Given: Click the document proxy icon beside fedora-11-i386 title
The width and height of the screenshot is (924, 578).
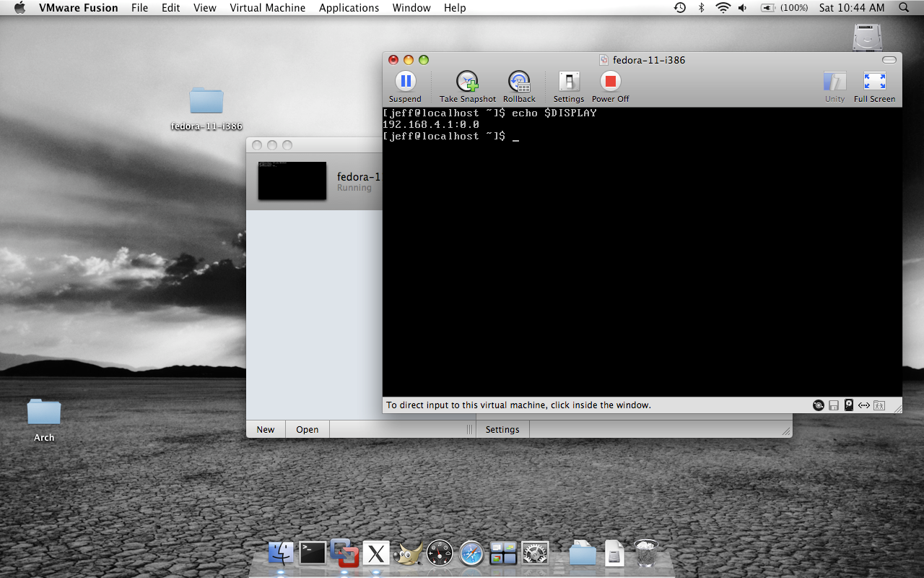Looking at the screenshot, I should [604, 60].
